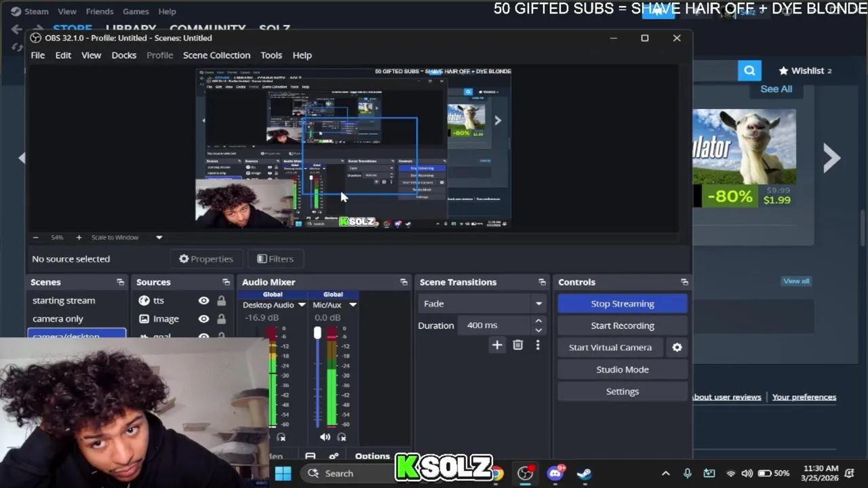Viewport: 868px width, 488px height.
Task: Mute the Mic/Aux speaker icon
Action: tap(325, 437)
